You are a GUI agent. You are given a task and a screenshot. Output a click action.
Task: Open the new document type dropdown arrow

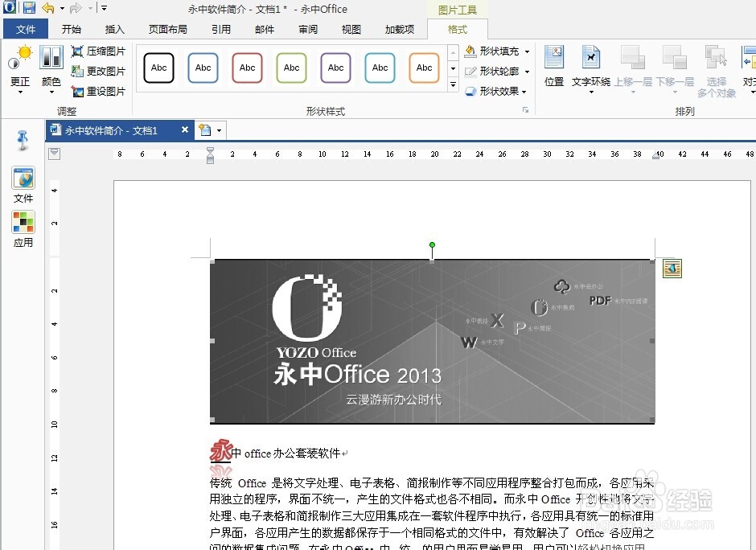pyautogui.click(x=220, y=130)
